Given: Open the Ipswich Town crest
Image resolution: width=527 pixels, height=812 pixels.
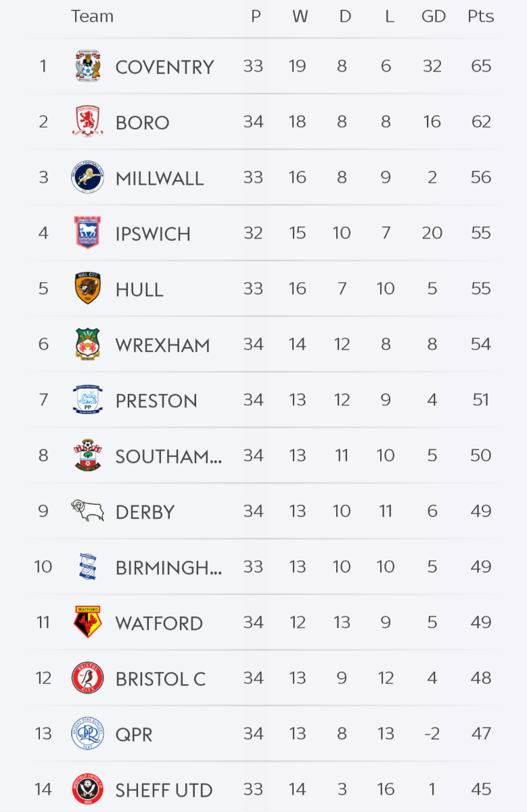Looking at the screenshot, I should click(x=88, y=233).
